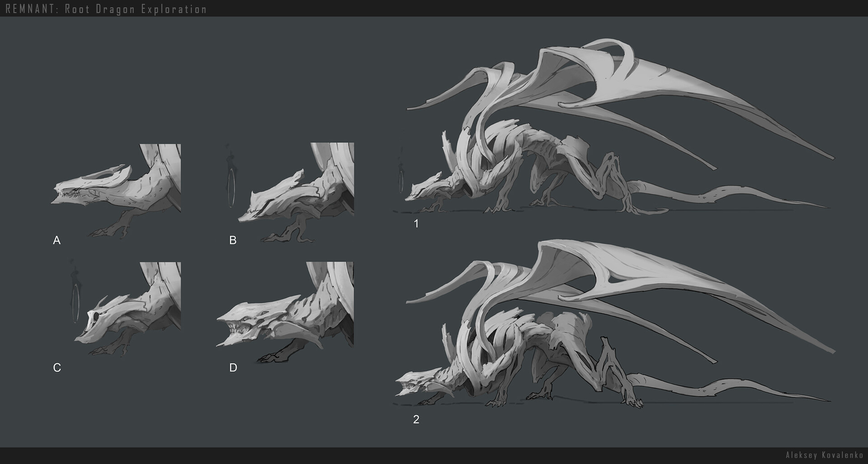Click the numeral 1 beneath dragon concept
This screenshot has width=868, height=464.
[416, 222]
